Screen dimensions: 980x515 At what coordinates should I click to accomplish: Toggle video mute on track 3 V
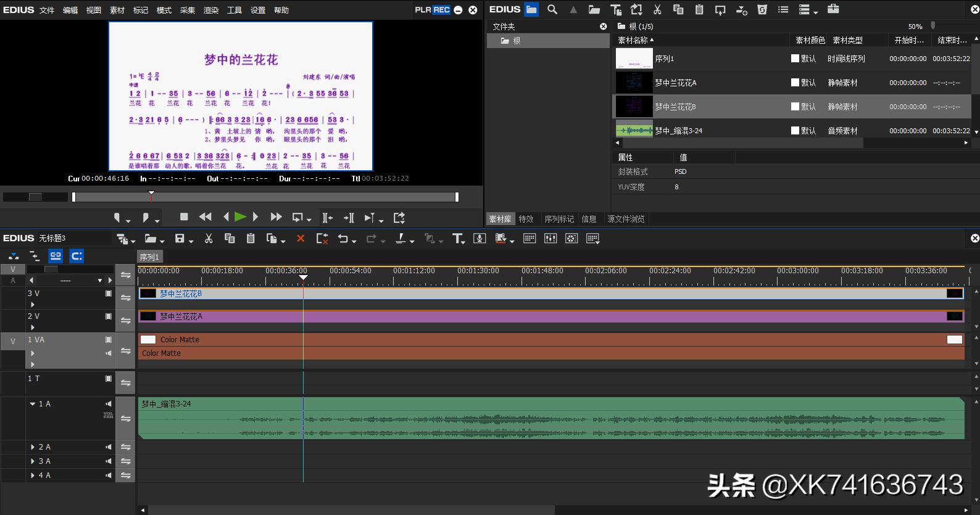pyautogui.click(x=109, y=294)
